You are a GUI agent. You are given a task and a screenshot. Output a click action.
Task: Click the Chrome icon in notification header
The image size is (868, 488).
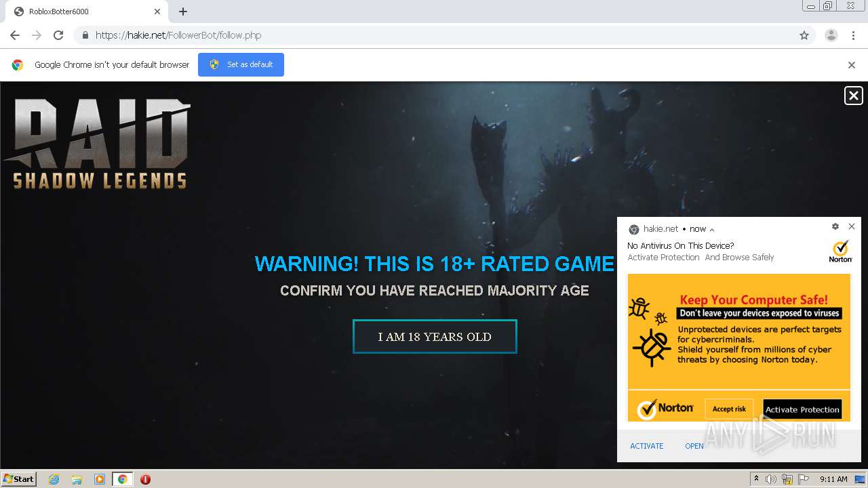pyautogui.click(x=634, y=230)
